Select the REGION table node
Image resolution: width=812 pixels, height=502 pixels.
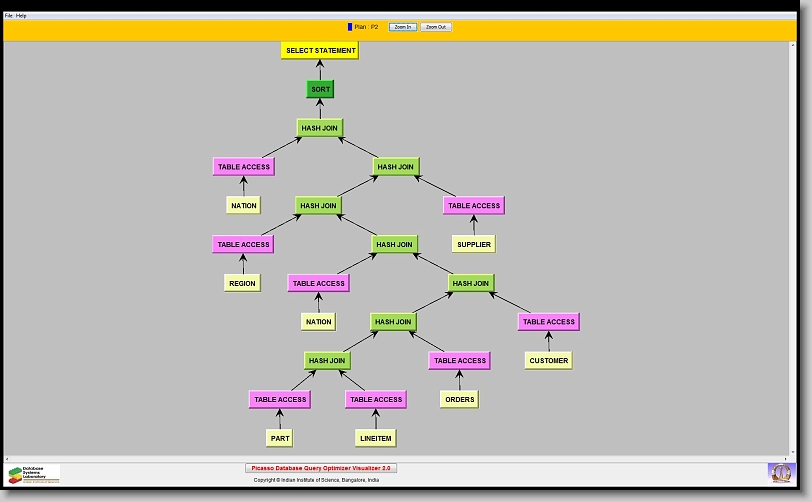coord(242,283)
